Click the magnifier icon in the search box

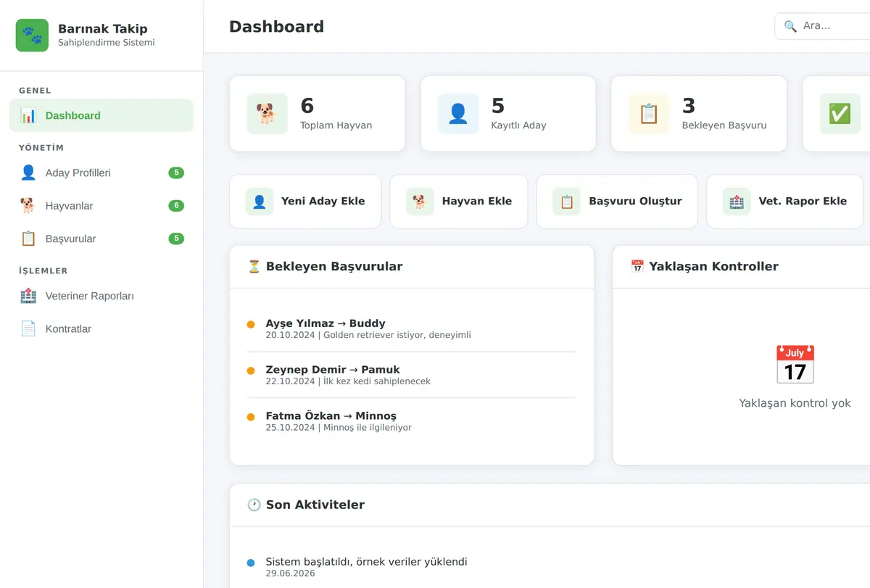pyautogui.click(x=790, y=26)
